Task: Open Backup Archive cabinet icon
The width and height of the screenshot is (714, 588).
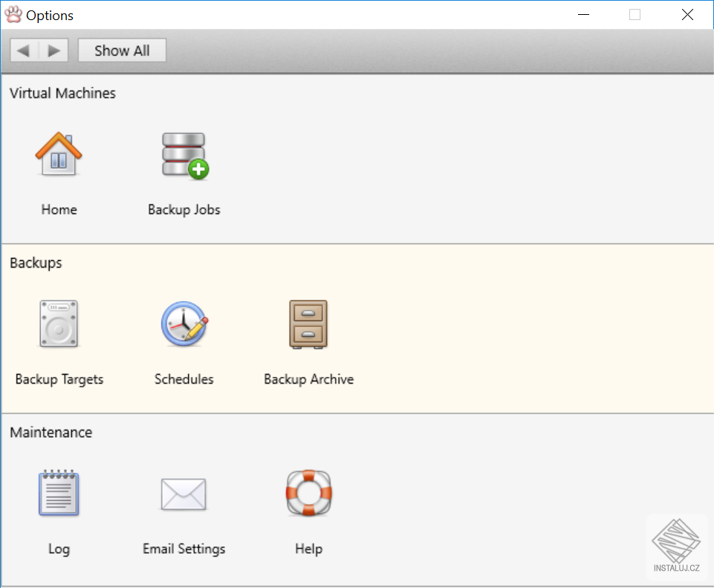Action: coord(308,324)
